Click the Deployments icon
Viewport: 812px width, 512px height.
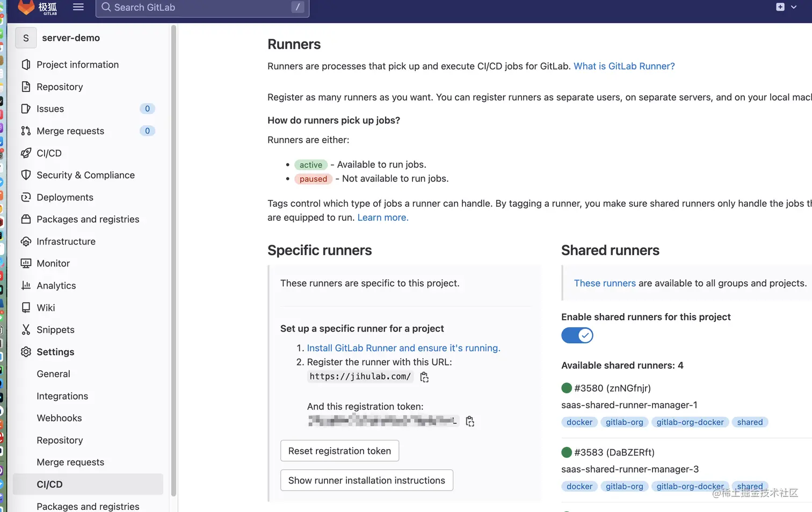tap(26, 197)
